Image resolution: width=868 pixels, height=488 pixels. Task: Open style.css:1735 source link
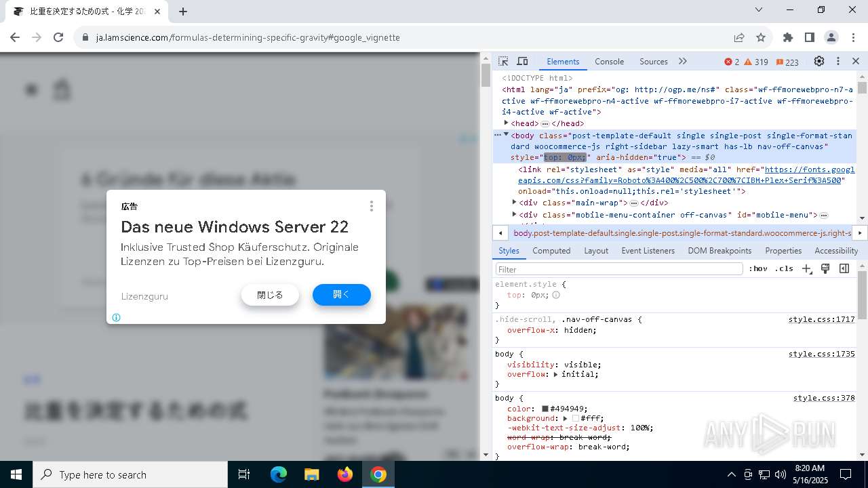tap(821, 354)
